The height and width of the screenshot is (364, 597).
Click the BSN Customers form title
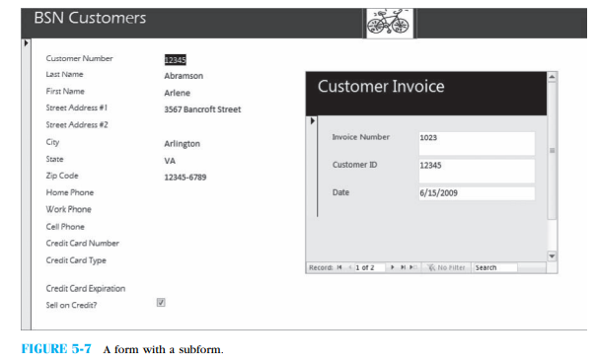point(90,18)
